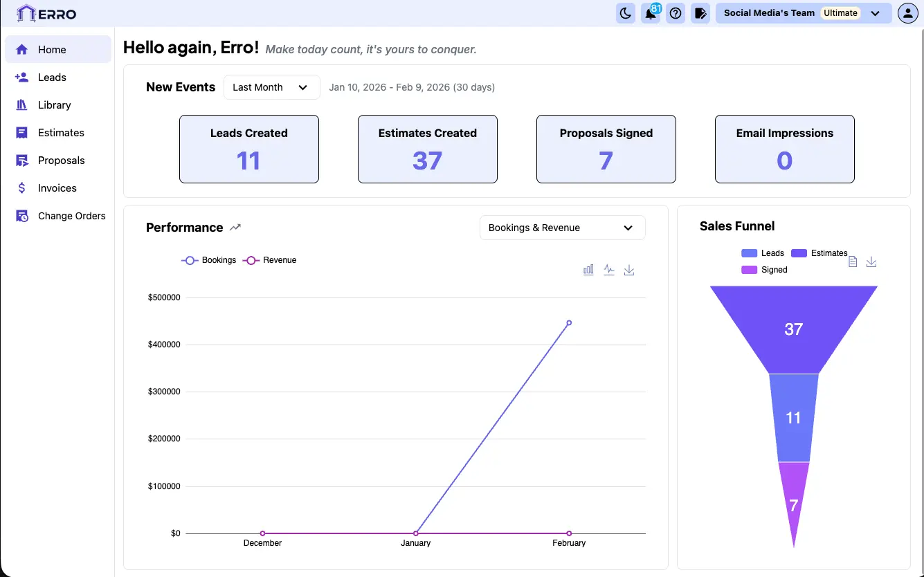924x577 pixels.
Task: Open the Bookings & Revenue metric dropdown
Action: pos(562,227)
